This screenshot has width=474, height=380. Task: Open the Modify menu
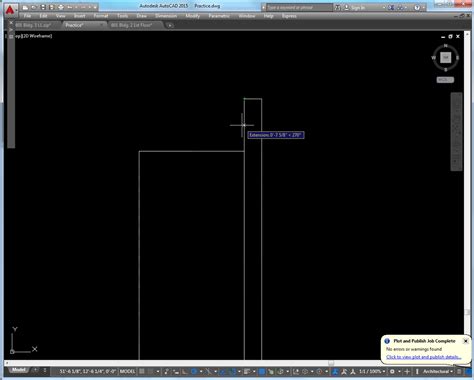point(192,16)
